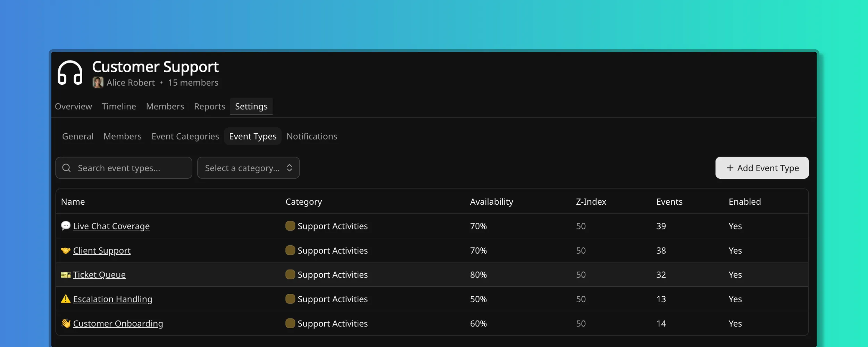Open the General settings sub-tab
This screenshot has height=347, width=868.
click(x=78, y=136)
